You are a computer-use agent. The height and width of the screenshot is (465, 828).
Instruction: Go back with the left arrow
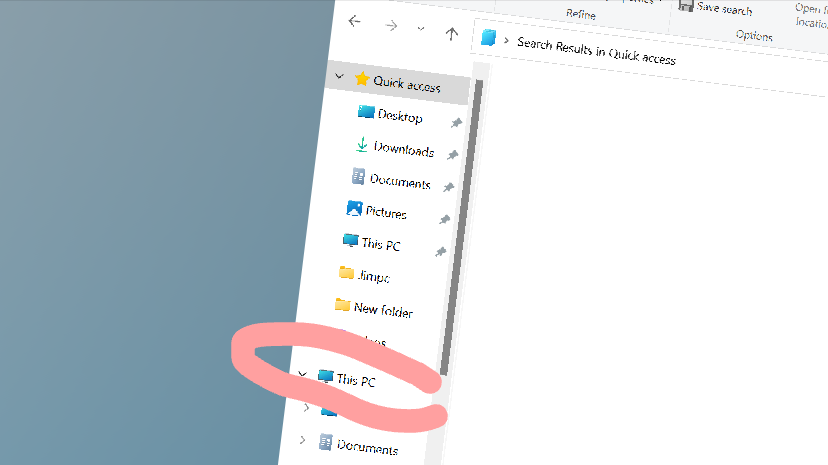354,21
